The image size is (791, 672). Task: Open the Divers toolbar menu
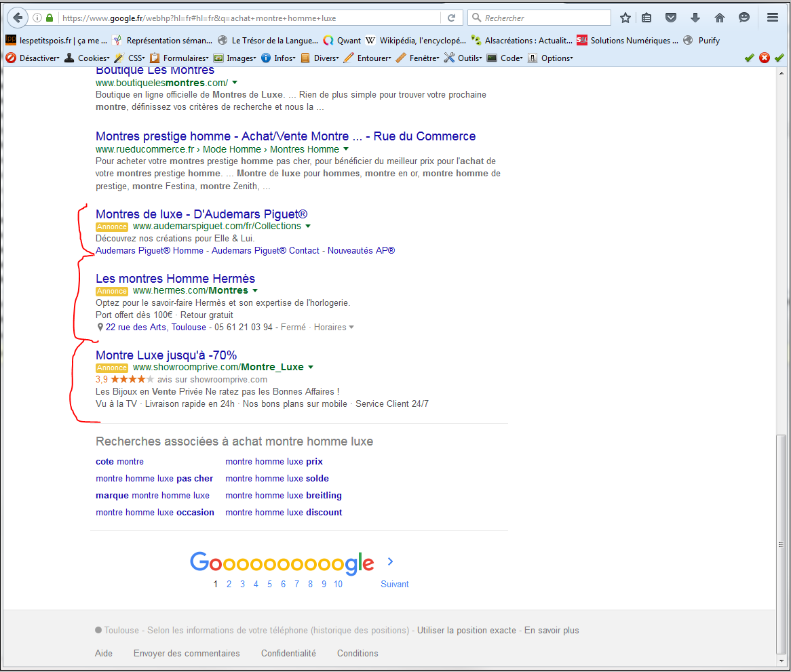point(320,58)
